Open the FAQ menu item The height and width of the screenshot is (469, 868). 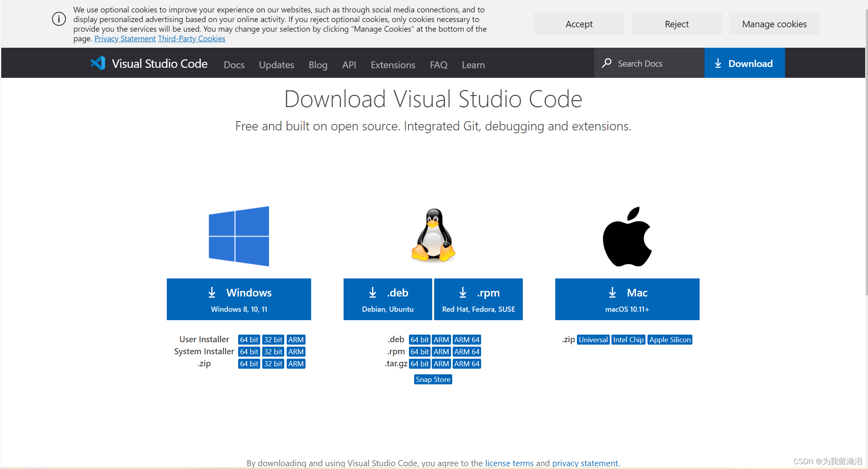click(439, 65)
